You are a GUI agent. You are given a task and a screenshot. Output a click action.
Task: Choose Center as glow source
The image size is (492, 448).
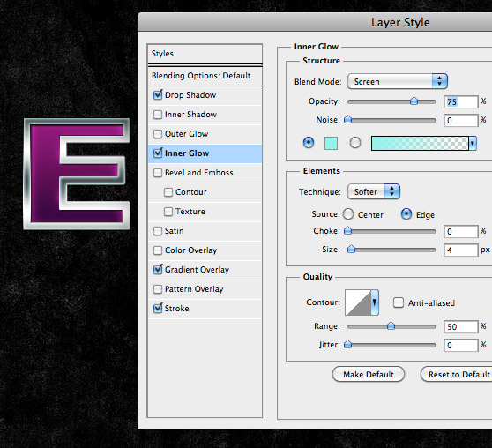pos(348,214)
